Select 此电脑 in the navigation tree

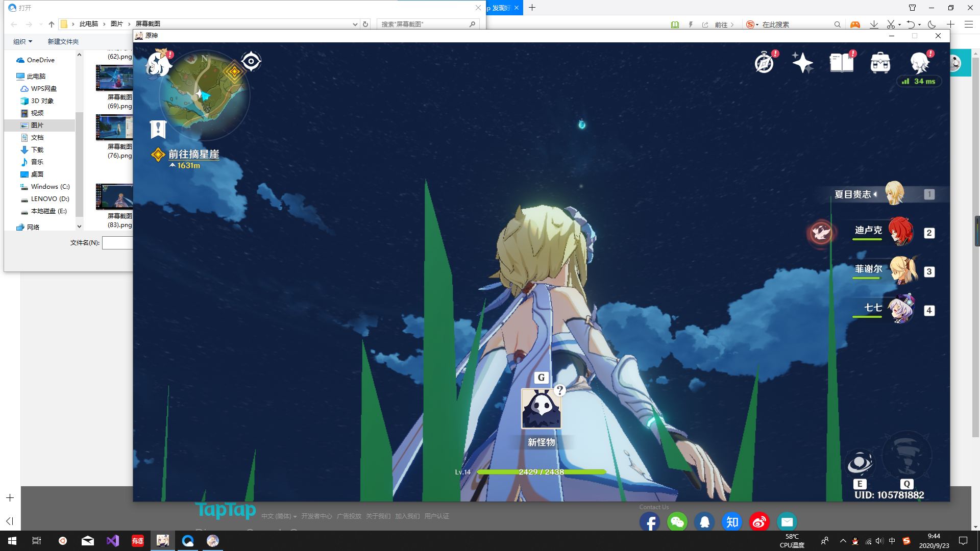(x=36, y=77)
